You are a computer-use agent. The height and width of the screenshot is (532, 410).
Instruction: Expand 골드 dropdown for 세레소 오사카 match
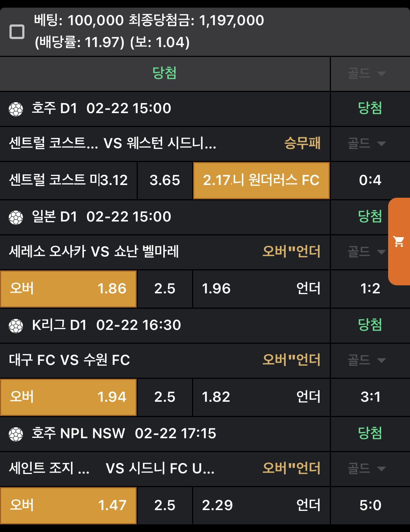point(367,252)
